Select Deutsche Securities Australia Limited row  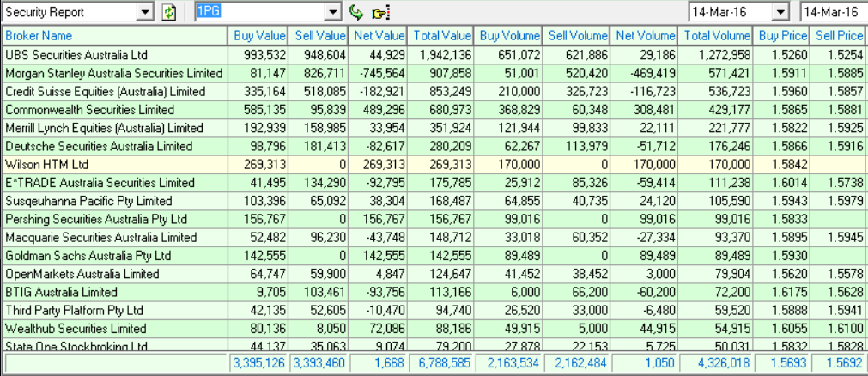[x=434, y=146]
